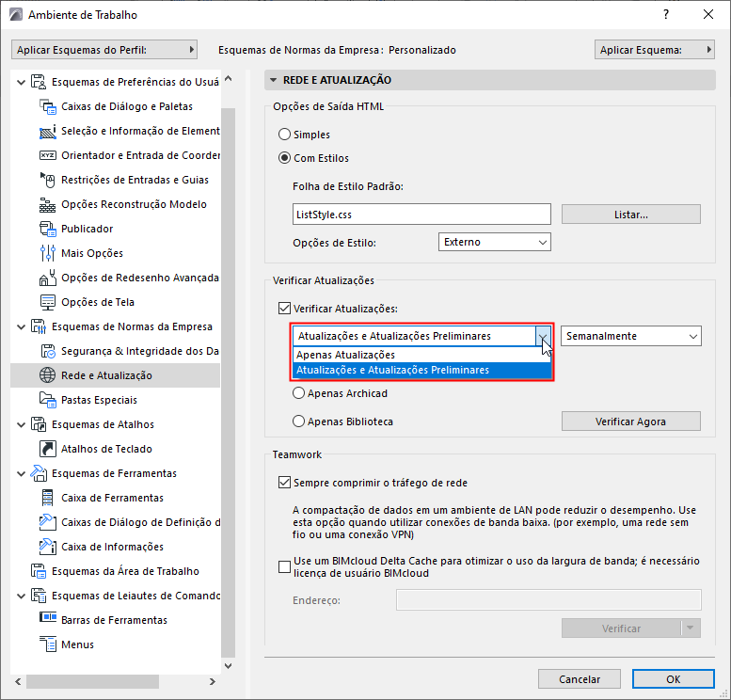Choose Apenas Atualizações from the list

(421, 355)
